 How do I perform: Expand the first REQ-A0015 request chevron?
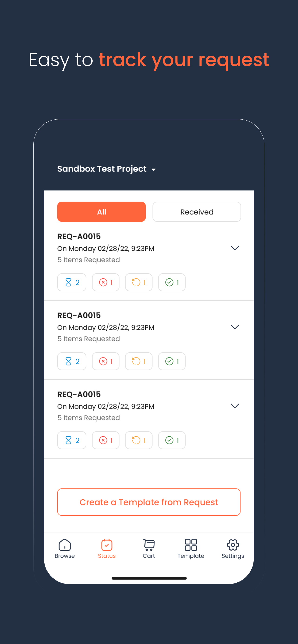point(235,248)
